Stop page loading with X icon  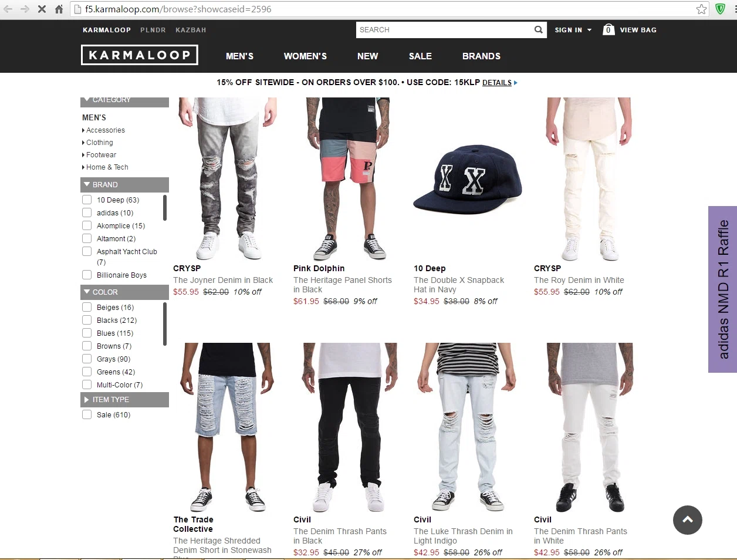coord(42,9)
